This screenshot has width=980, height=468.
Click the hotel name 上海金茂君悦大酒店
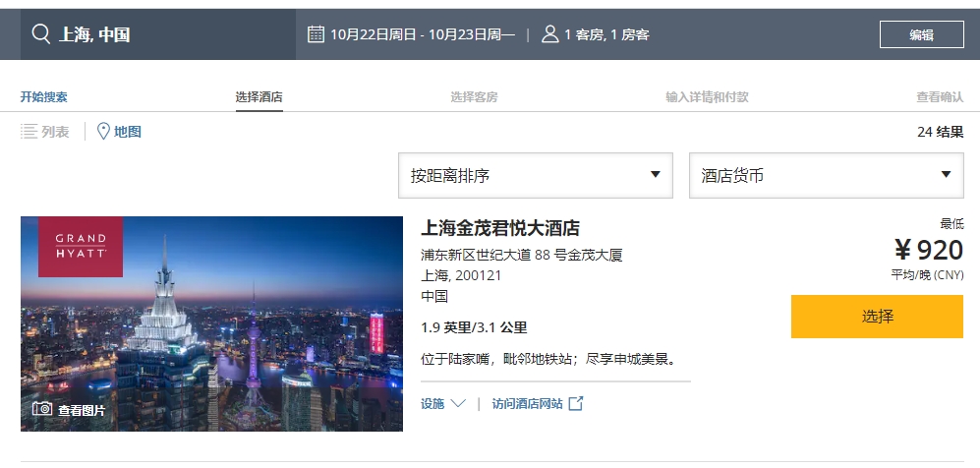pyautogui.click(x=500, y=228)
